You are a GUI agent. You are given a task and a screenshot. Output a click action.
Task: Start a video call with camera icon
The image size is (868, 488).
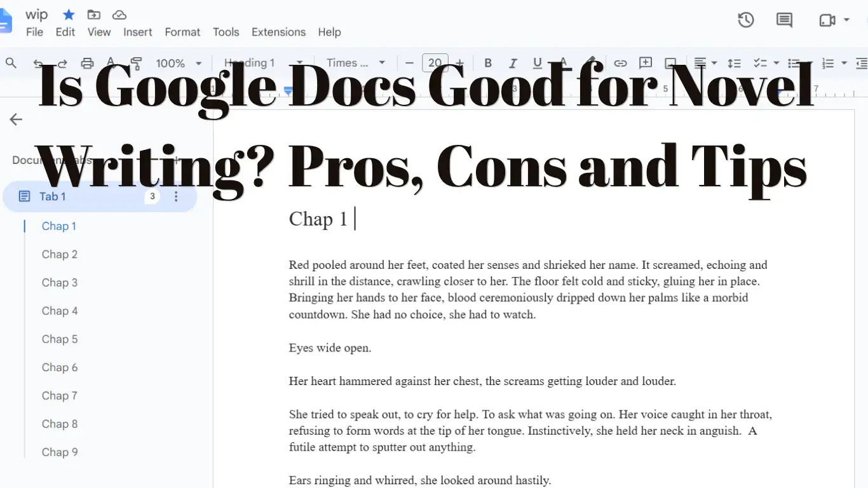click(x=827, y=20)
